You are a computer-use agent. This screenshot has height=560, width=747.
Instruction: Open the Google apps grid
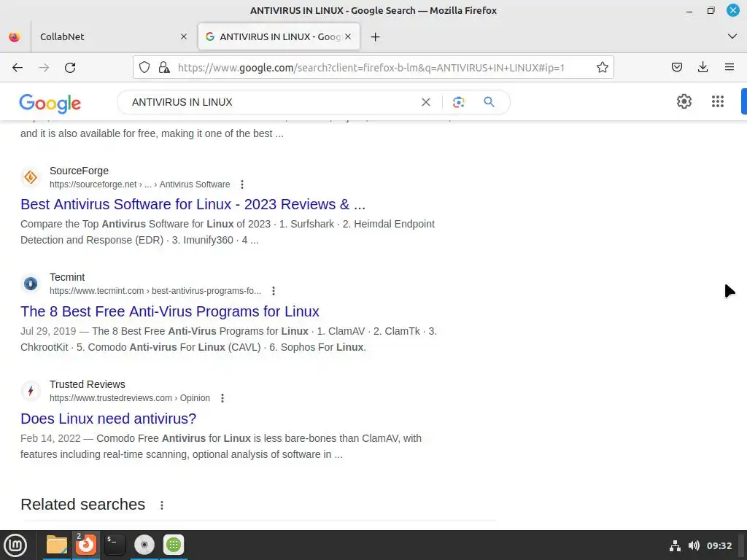point(718,101)
